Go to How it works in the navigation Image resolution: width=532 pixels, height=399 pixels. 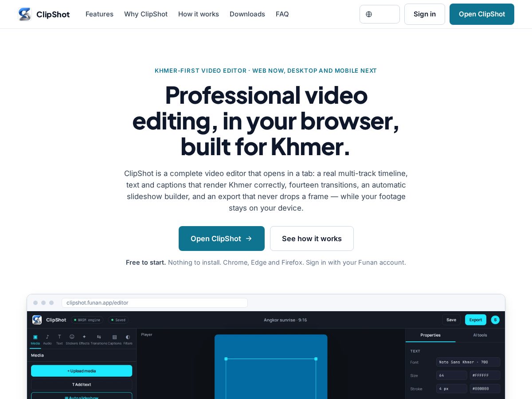[199, 14]
